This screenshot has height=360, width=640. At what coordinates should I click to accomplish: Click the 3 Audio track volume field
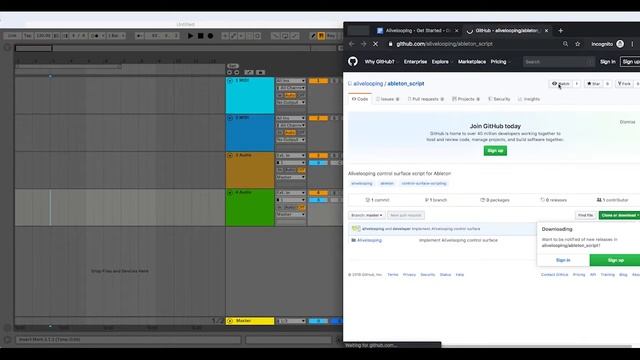click(318, 163)
